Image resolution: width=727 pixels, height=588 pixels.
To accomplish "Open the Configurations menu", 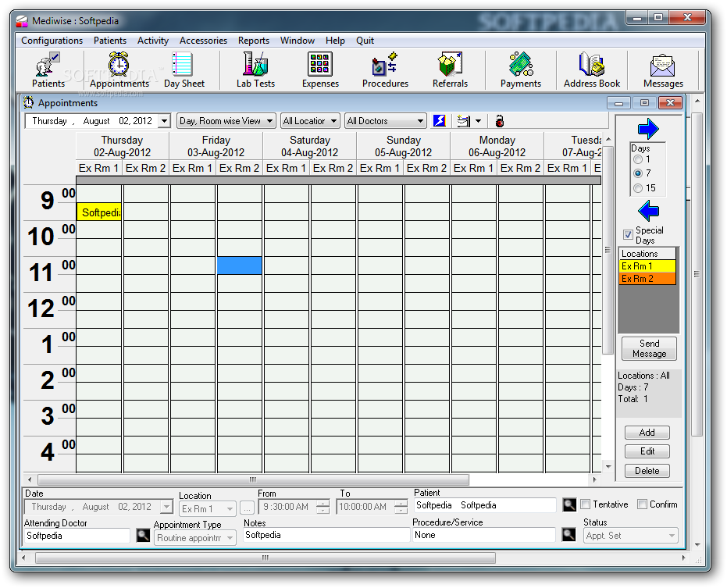I will pos(52,41).
